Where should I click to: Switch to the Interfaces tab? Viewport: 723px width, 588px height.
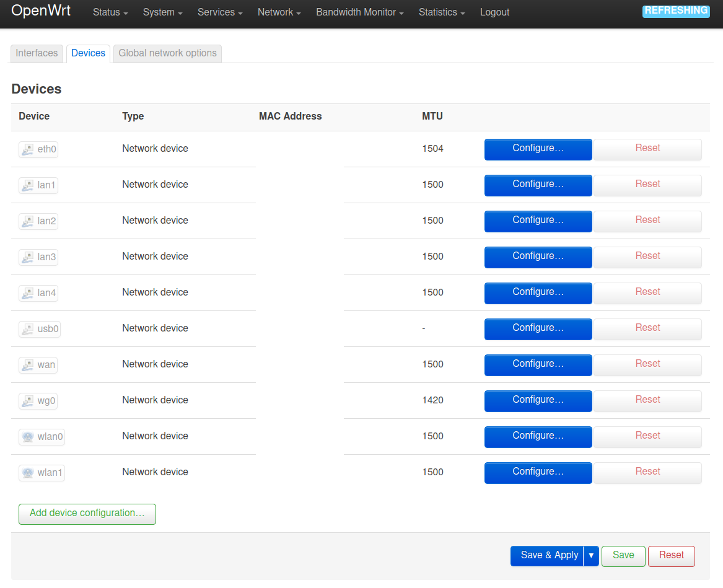(37, 53)
